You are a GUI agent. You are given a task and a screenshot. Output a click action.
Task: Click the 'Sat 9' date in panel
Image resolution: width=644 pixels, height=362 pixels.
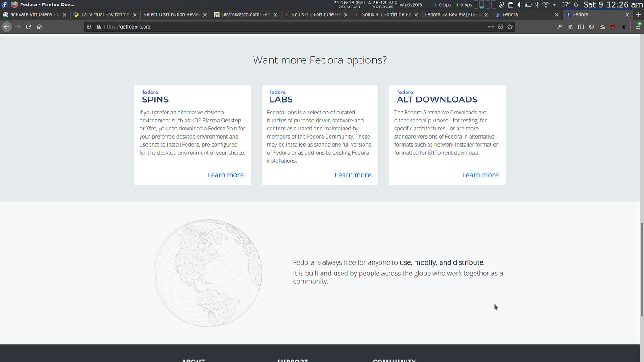point(593,4)
